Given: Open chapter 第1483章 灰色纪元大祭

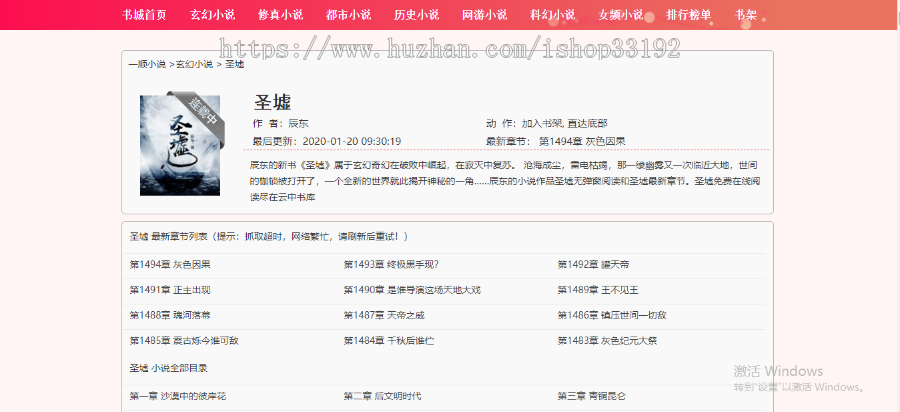Looking at the screenshot, I should point(607,340).
